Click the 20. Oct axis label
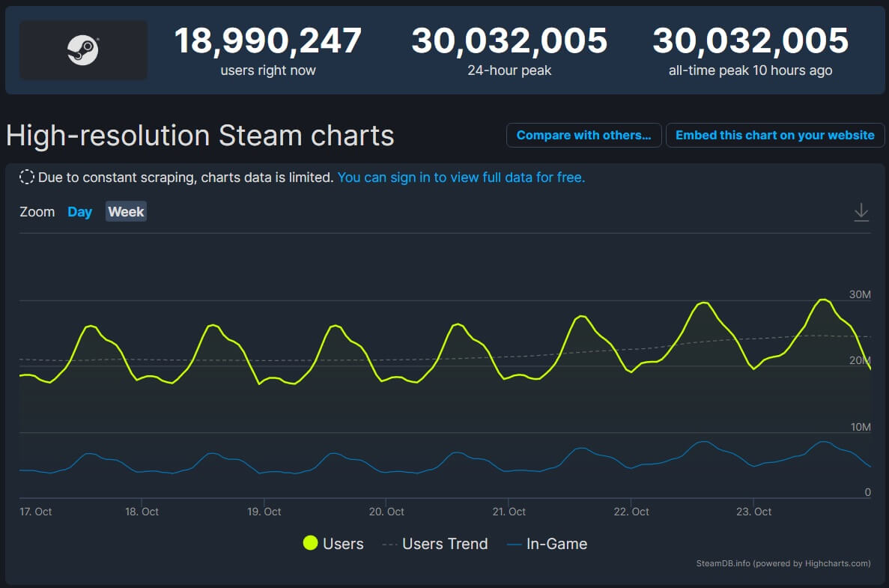The height and width of the screenshot is (588, 889). pos(386,512)
